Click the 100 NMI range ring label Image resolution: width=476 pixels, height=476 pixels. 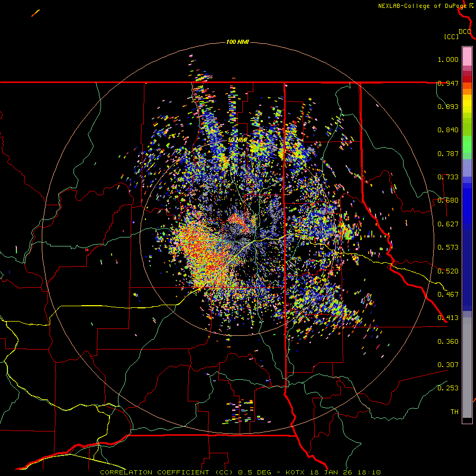(x=237, y=42)
